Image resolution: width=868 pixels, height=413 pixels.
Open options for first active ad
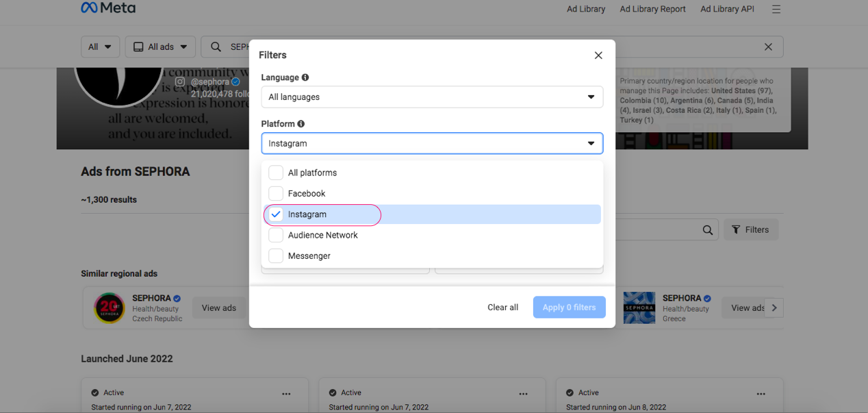286,394
